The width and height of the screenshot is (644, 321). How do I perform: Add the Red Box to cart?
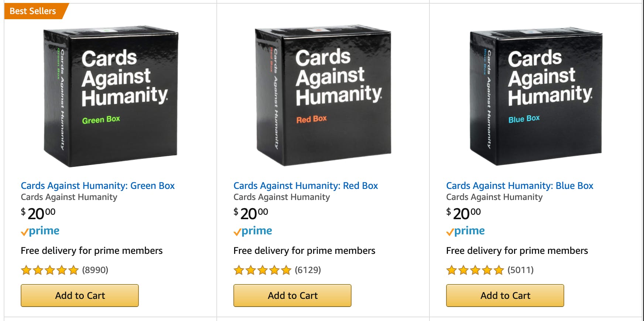coord(292,296)
